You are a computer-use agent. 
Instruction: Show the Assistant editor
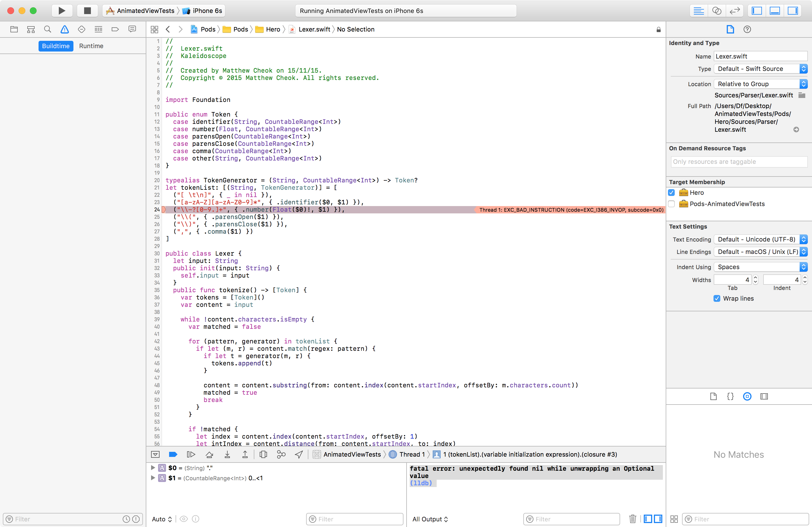coord(716,11)
